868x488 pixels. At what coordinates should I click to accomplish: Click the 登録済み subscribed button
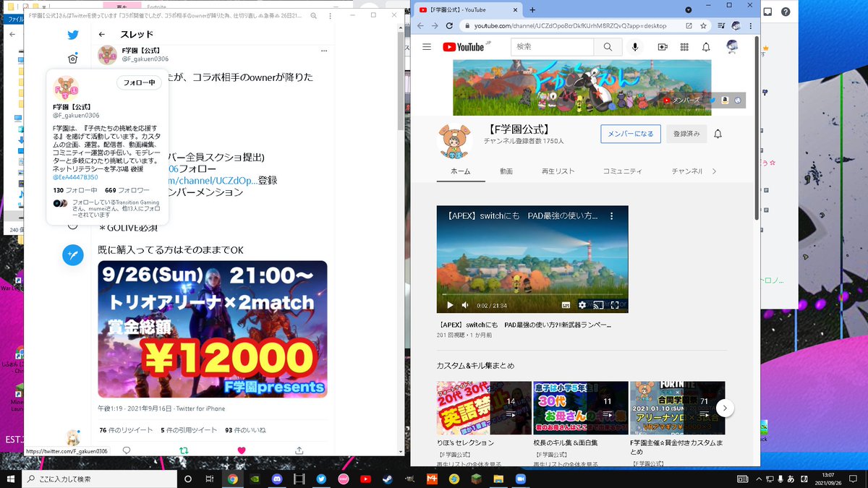point(686,134)
